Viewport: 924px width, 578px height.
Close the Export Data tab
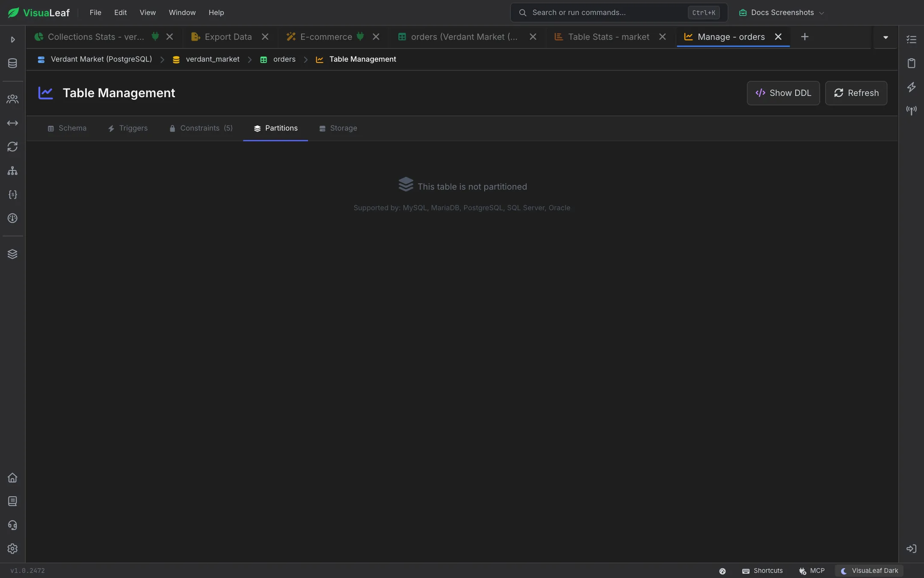pyautogui.click(x=265, y=37)
